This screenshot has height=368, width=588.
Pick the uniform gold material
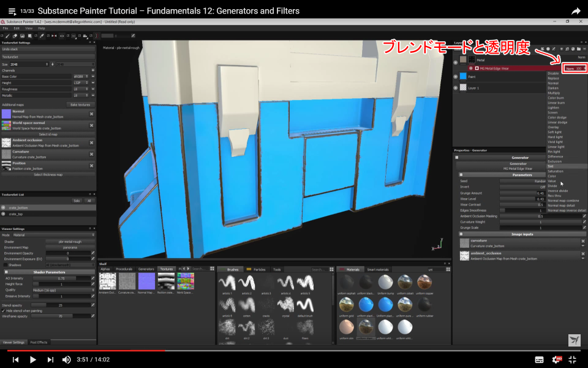tap(346, 306)
